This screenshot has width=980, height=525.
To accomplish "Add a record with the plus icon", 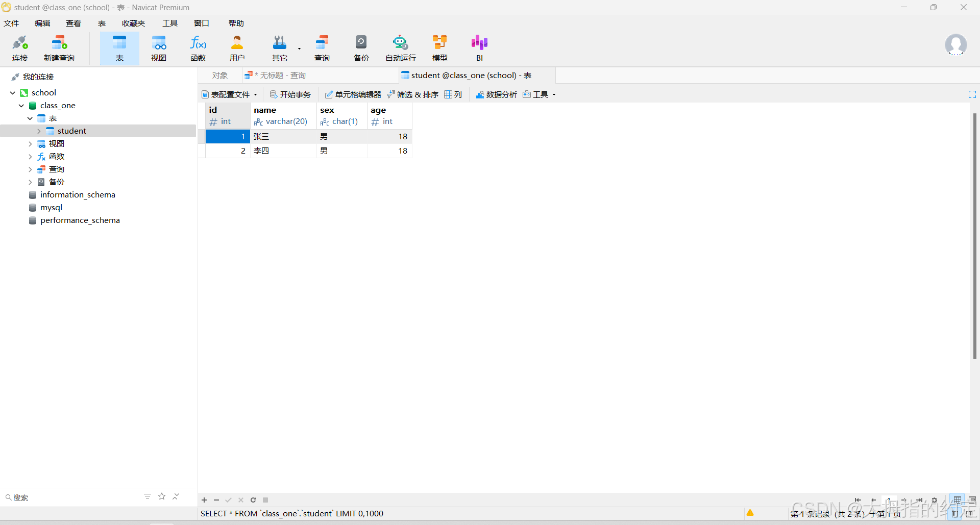I will pos(204,500).
